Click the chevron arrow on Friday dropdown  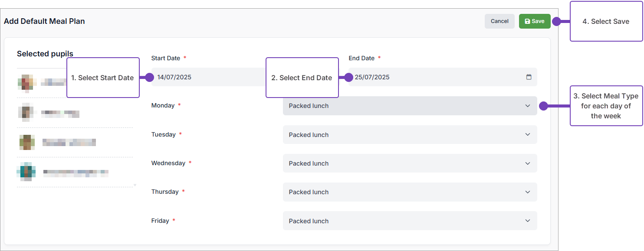coord(528,221)
